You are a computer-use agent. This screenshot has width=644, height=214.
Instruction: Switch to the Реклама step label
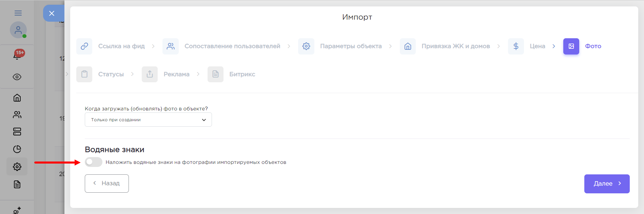click(176, 74)
